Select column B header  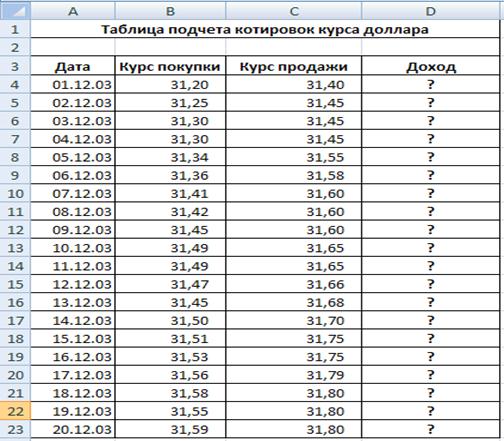pos(170,11)
